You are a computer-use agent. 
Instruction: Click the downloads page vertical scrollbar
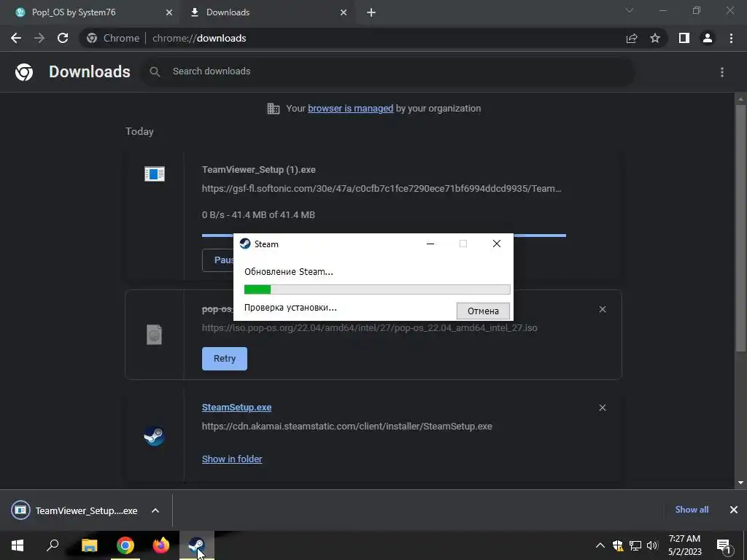pos(740,227)
